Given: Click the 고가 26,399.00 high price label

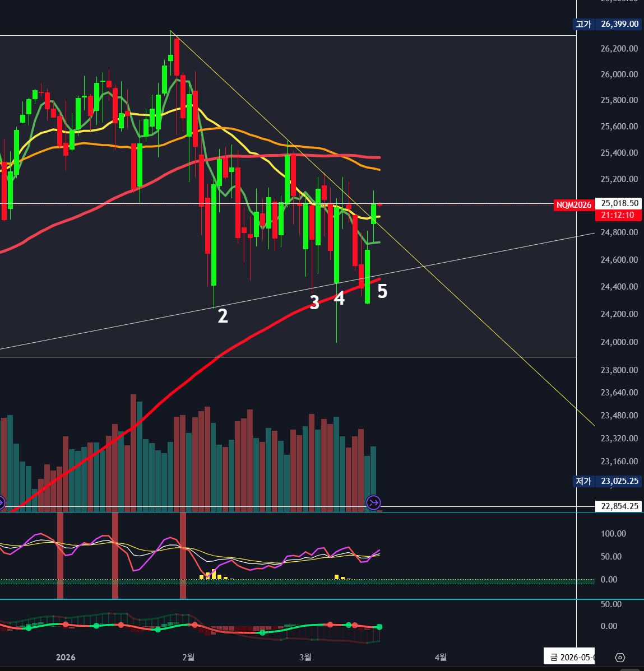Looking at the screenshot, I should pos(608,24).
